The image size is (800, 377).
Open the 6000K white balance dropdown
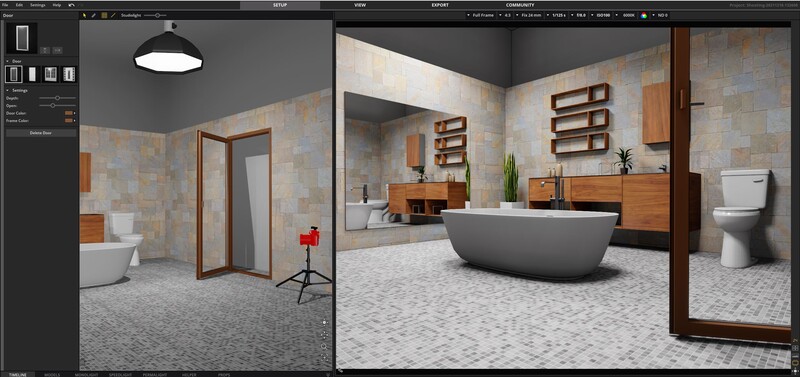(626, 15)
